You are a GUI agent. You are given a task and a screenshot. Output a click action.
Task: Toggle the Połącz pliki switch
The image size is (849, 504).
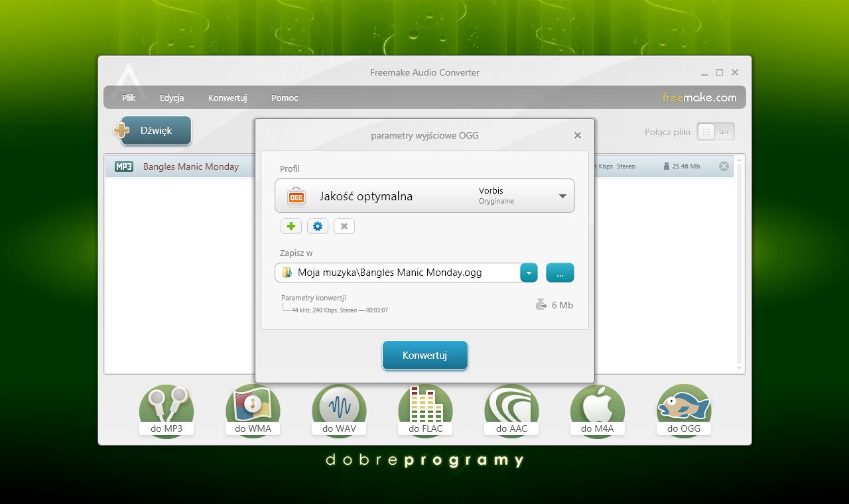click(x=716, y=132)
